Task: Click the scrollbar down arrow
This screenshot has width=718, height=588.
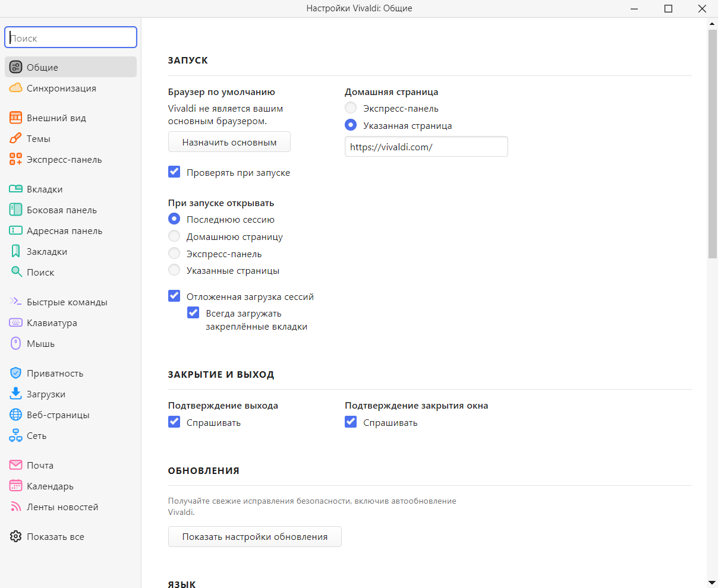Action: tap(712, 582)
